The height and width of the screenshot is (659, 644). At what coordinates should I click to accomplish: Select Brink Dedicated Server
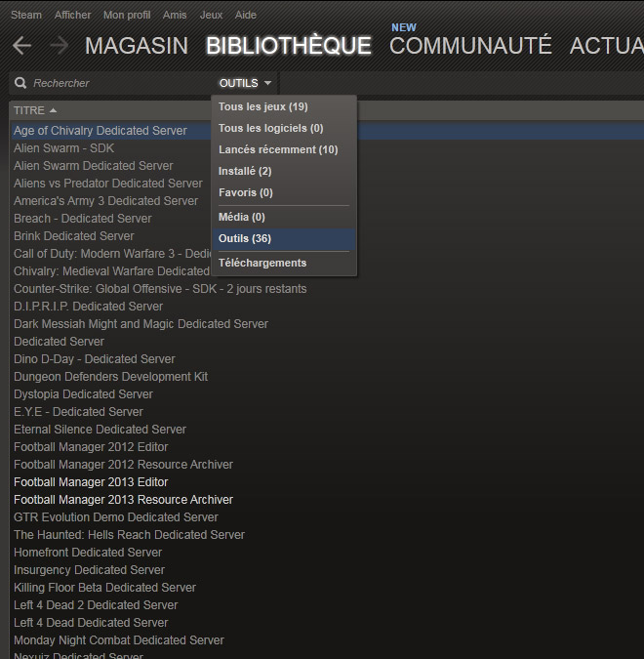(x=74, y=236)
